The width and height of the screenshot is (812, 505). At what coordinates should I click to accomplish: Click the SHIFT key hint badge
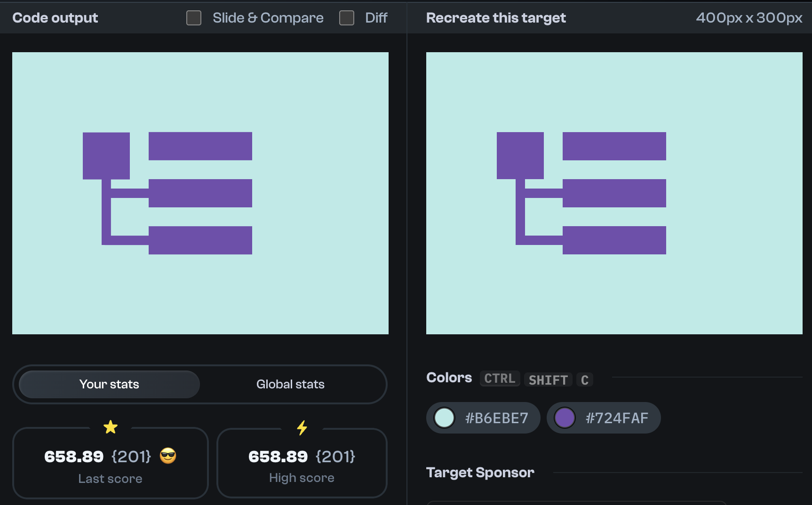[x=548, y=379]
